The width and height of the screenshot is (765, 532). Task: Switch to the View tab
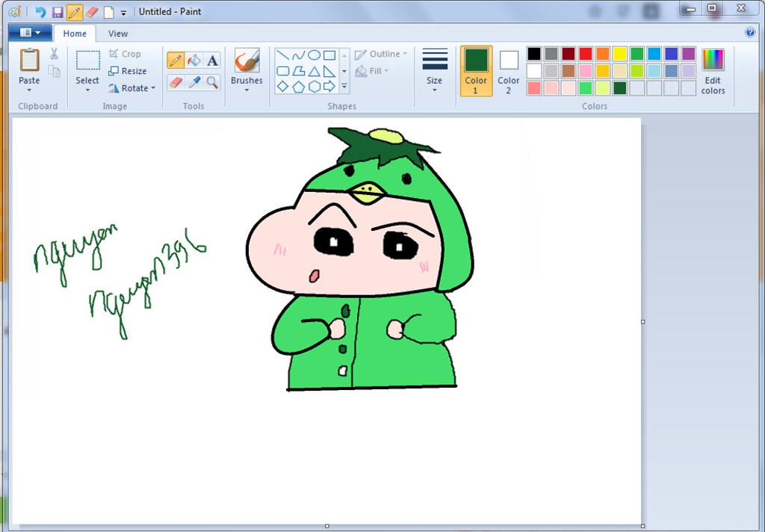coord(118,34)
